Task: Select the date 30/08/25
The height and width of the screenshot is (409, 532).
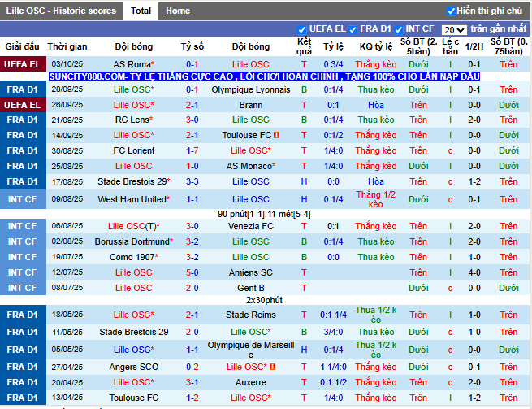Action: pyautogui.click(x=67, y=150)
